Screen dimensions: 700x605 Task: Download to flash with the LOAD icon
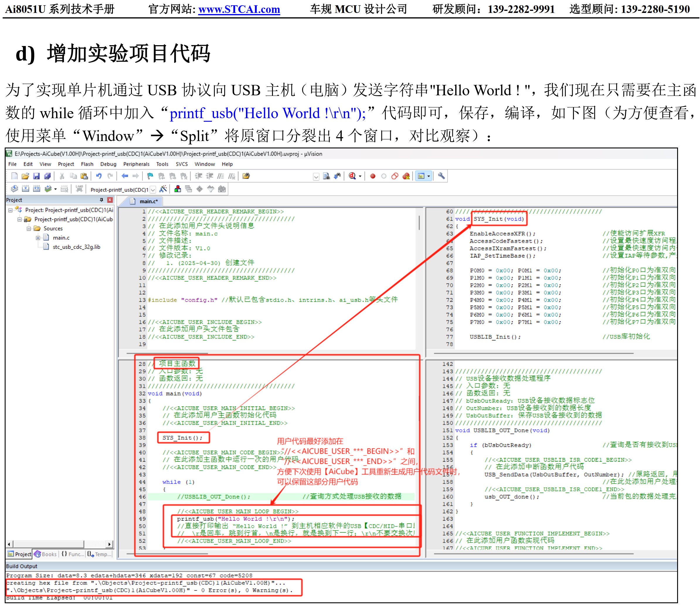[79, 189]
